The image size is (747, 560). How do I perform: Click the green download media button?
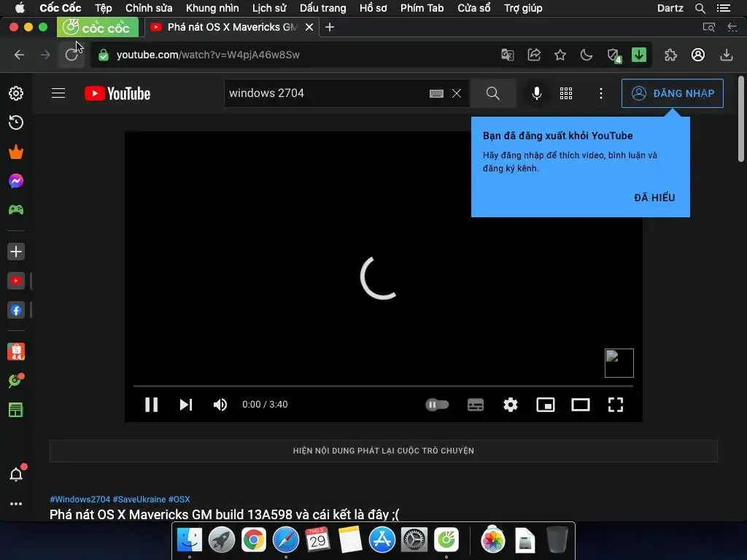tap(639, 55)
